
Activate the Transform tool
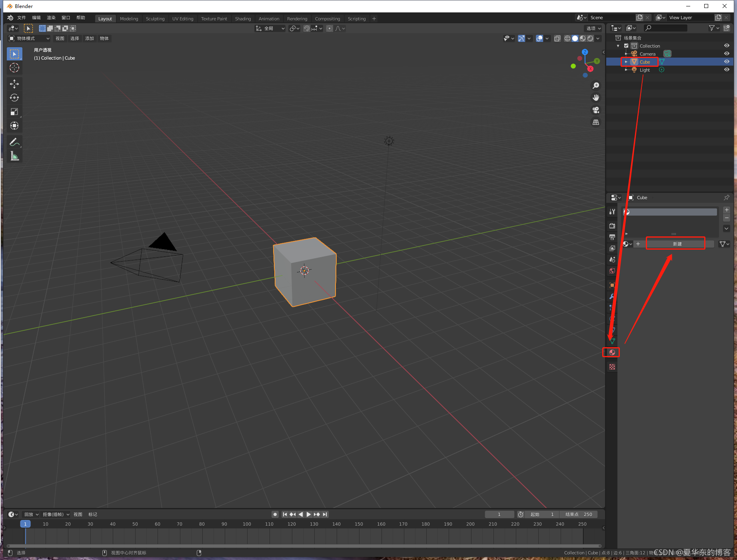pyautogui.click(x=14, y=126)
